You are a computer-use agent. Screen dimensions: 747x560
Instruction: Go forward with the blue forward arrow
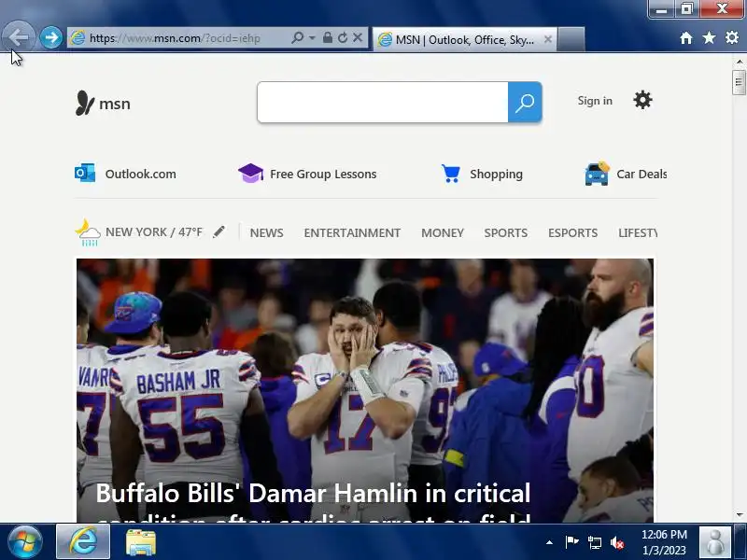51,37
